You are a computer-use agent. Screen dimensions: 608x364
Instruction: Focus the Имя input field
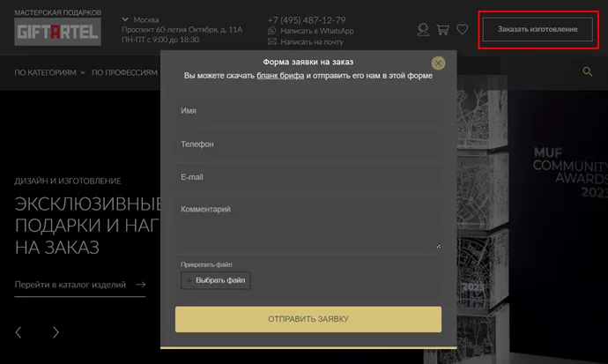coord(308,111)
